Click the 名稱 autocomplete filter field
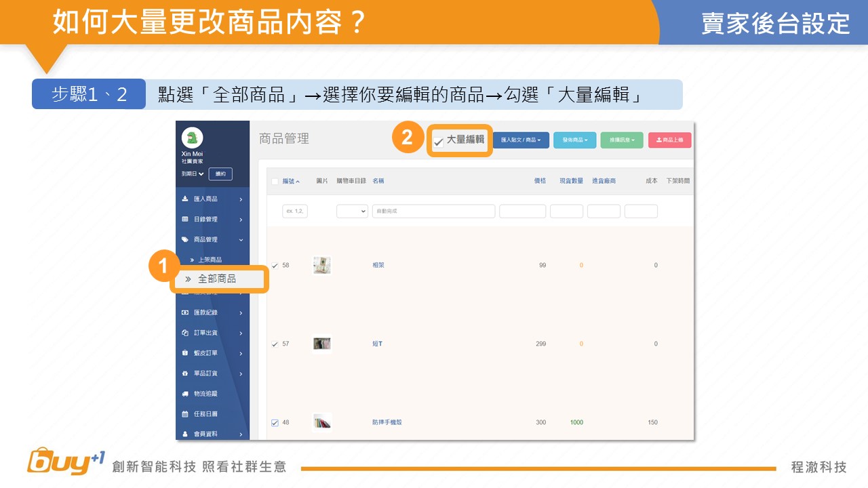Viewport: 868px width, 488px height. pos(433,211)
